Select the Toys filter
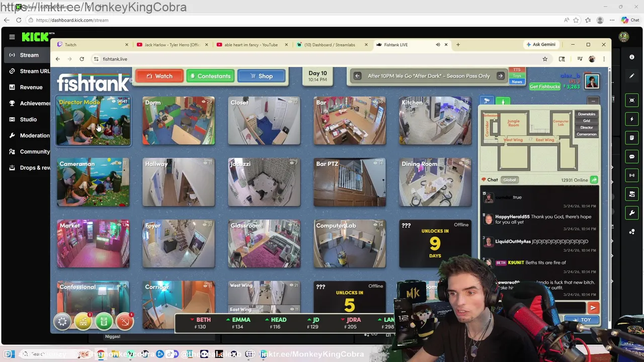The height and width of the screenshot is (362, 644). (517, 76)
